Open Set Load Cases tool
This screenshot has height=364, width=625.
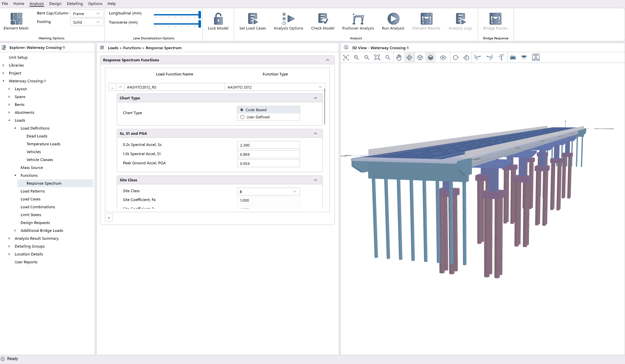pos(252,19)
